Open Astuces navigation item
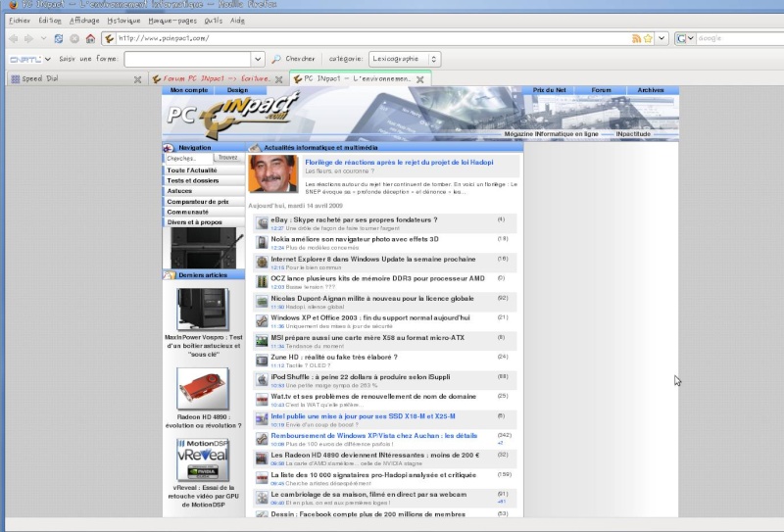The height and width of the screenshot is (532, 784). click(204, 191)
